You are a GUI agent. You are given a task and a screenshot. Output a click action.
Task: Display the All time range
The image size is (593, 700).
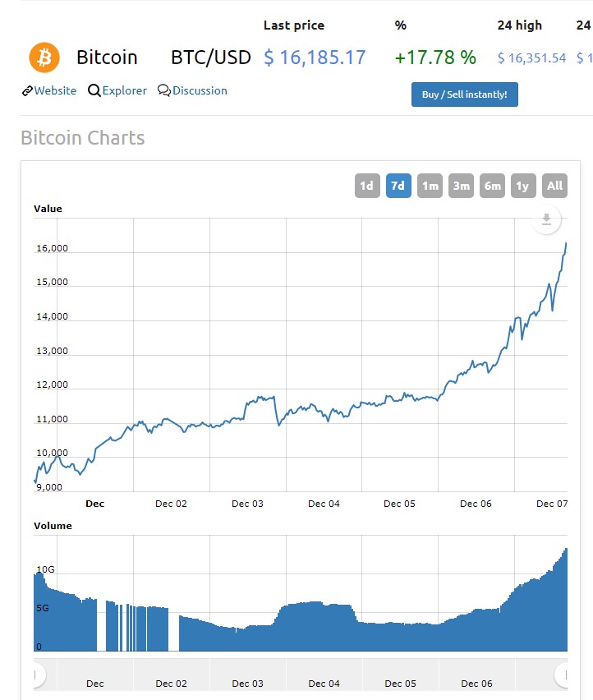tap(555, 186)
